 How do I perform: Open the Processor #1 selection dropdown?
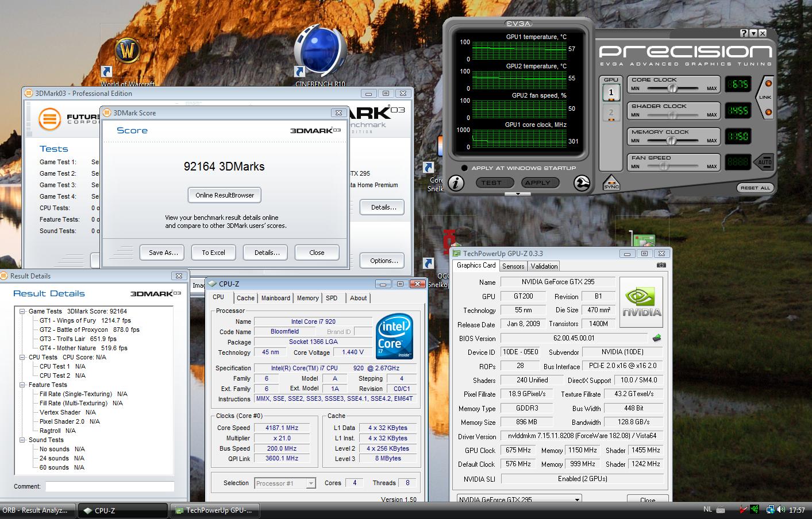[310, 483]
